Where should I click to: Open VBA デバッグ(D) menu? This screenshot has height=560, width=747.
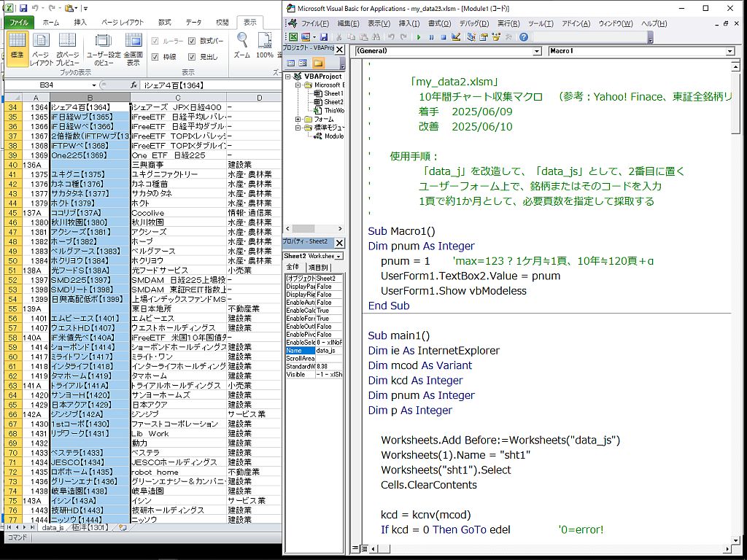point(474,23)
